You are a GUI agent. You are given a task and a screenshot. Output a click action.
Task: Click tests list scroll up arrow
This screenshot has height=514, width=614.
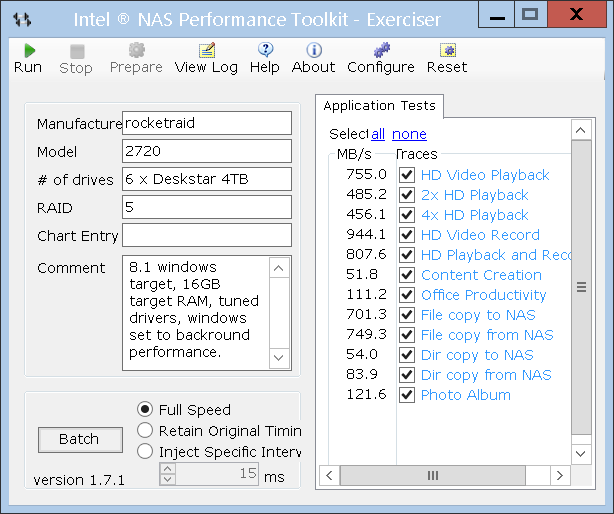(x=581, y=130)
